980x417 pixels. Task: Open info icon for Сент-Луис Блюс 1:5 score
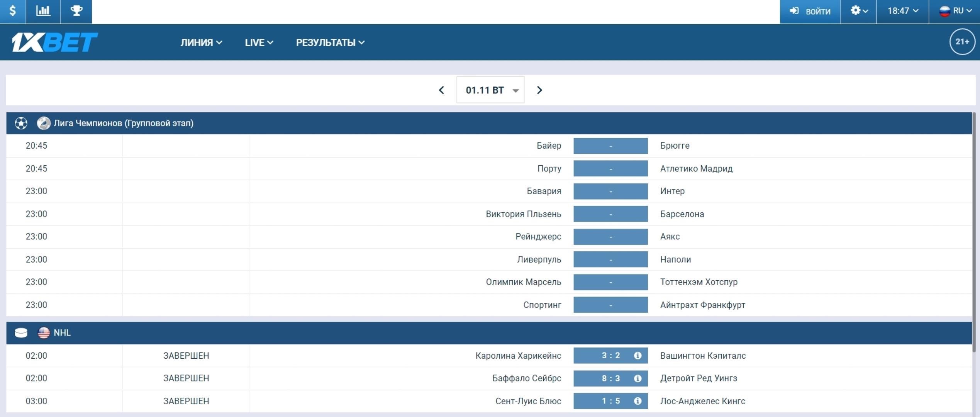[x=638, y=401]
